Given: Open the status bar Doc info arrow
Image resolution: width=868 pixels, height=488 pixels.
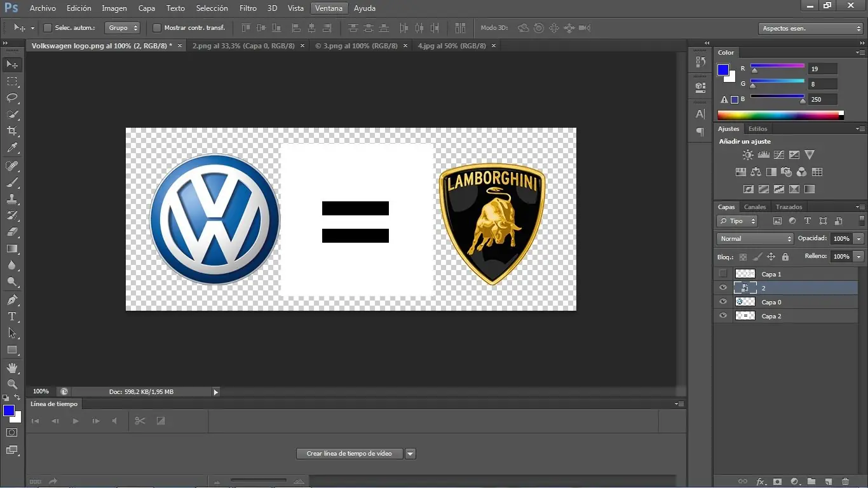Looking at the screenshot, I should pos(215,392).
